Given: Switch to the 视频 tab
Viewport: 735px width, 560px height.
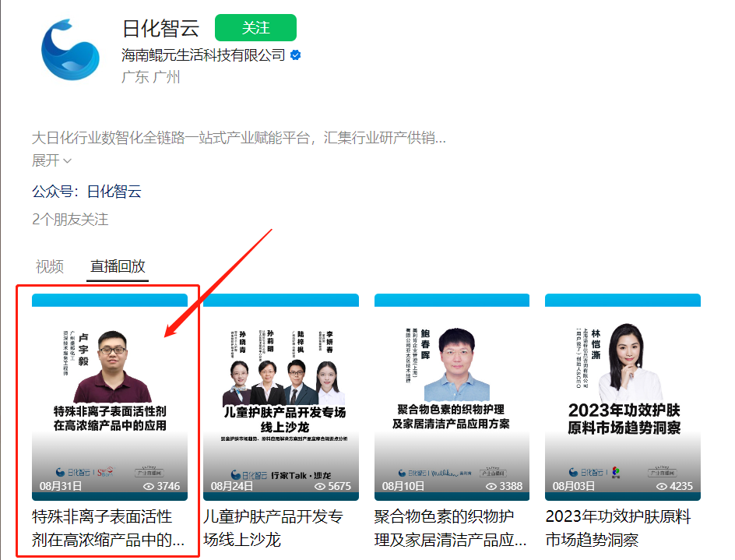Looking at the screenshot, I should [x=50, y=266].
